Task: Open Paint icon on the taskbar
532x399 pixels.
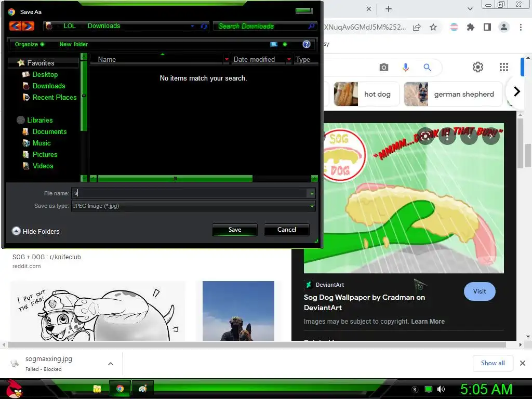Action: (142, 389)
